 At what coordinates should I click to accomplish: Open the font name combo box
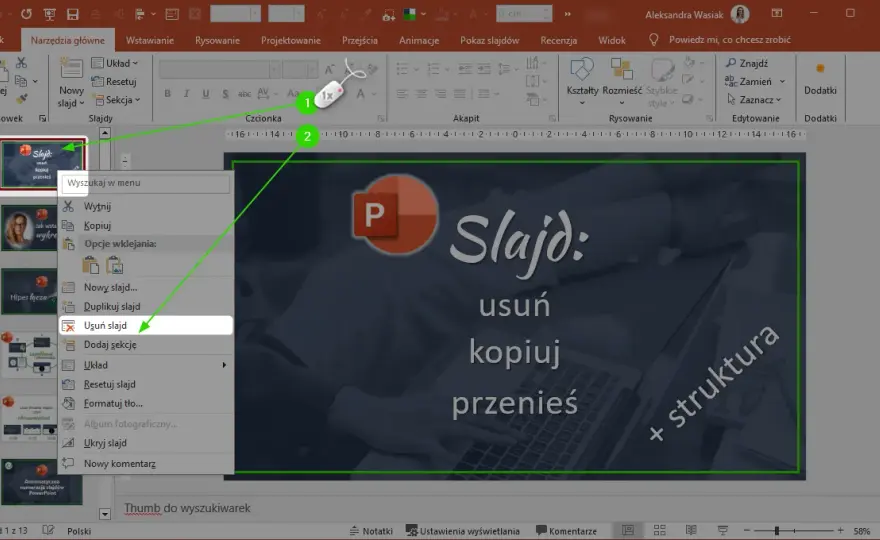pos(220,70)
